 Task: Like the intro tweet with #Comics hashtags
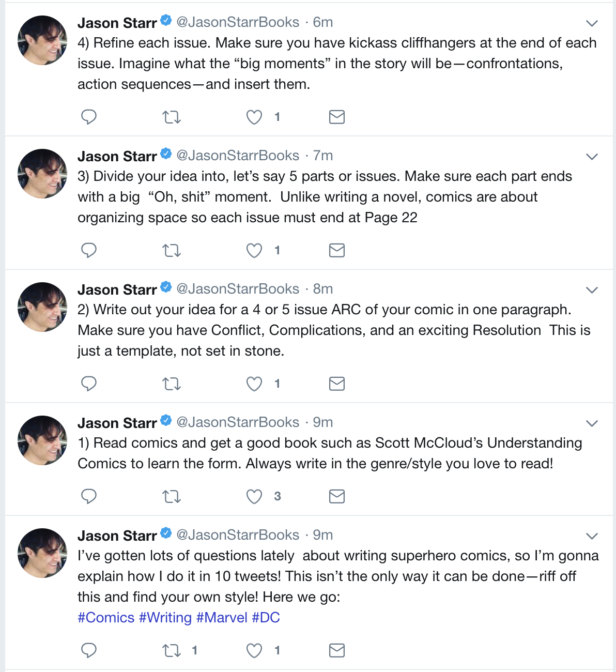pos(254,650)
